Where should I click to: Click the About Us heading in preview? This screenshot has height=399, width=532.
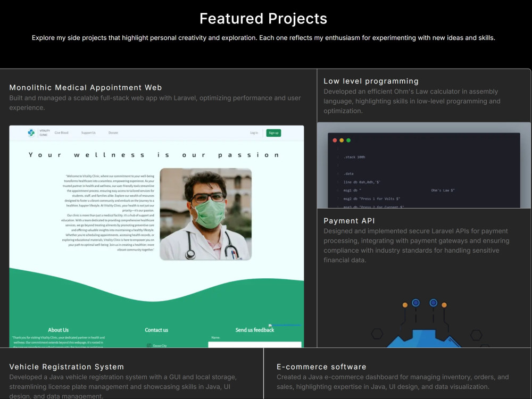(59, 330)
